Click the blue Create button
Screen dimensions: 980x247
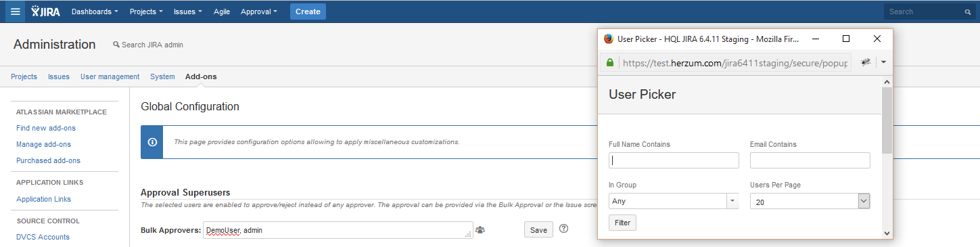point(308,12)
